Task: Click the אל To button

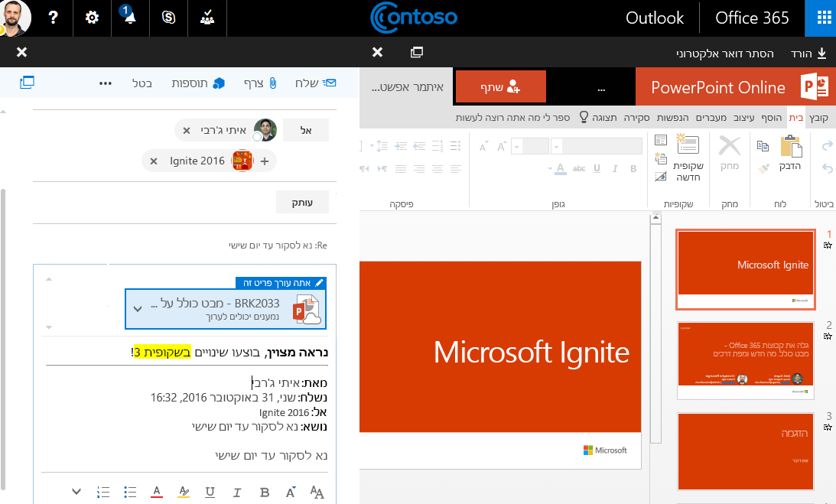Action: pyautogui.click(x=306, y=130)
